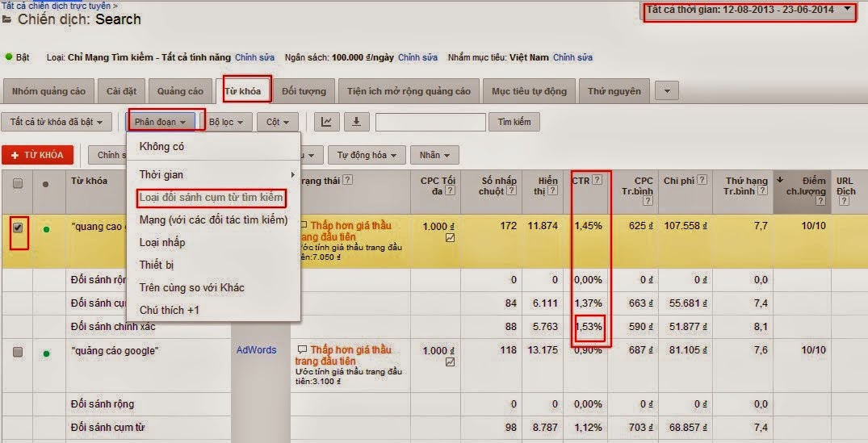This screenshot has width=868, height=443.
Task: Open the Cột dropdown
Action: pos(277,122)
